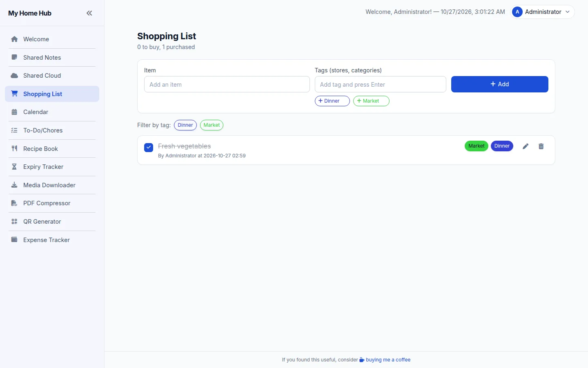Open the Recipe Book section
This screenshot has height=368, width=588.
(52, 148)
